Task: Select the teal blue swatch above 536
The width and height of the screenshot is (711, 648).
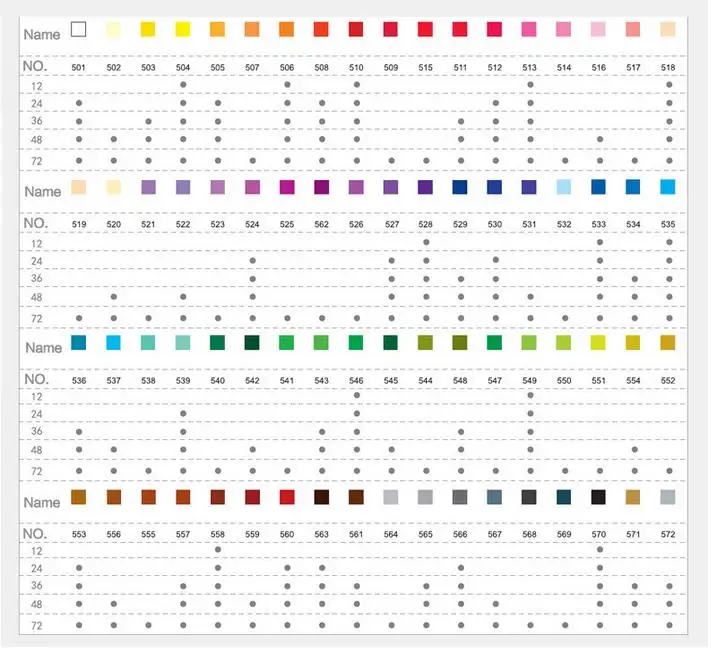Action: click(78, 343)
